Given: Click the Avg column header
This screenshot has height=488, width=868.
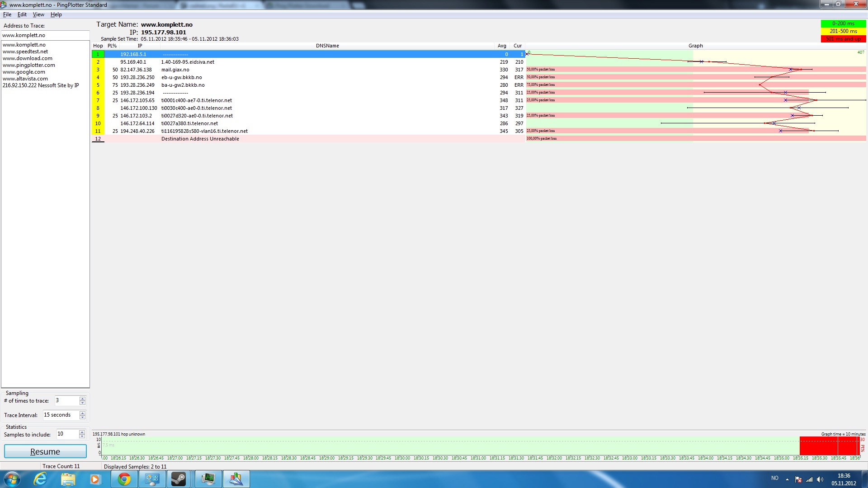Looking at the screenshot, I should (x=502, y=46).
